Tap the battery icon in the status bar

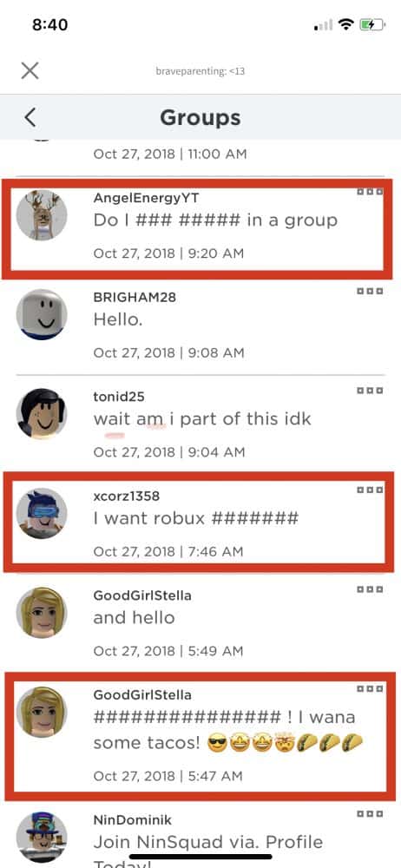(372, 24)
